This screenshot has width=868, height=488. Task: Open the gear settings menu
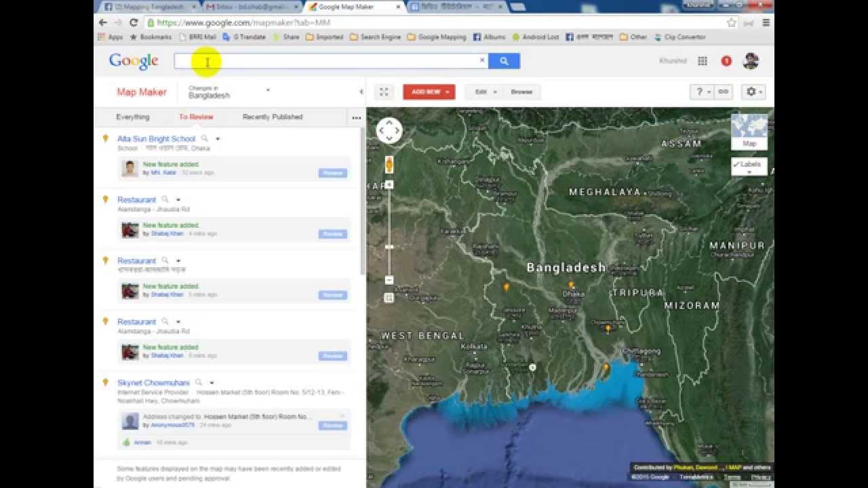pyautogui.click(x=753, y=92)
